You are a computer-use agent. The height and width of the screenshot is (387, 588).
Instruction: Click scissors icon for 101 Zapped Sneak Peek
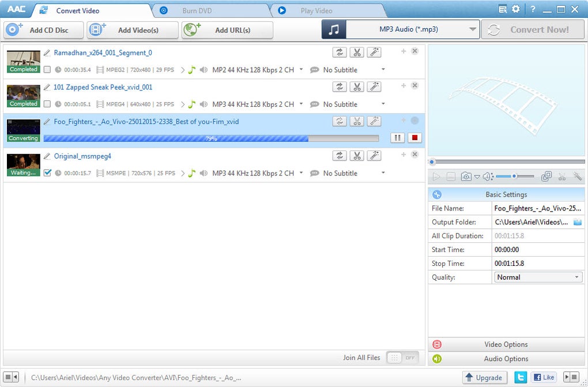click(357, 87)
